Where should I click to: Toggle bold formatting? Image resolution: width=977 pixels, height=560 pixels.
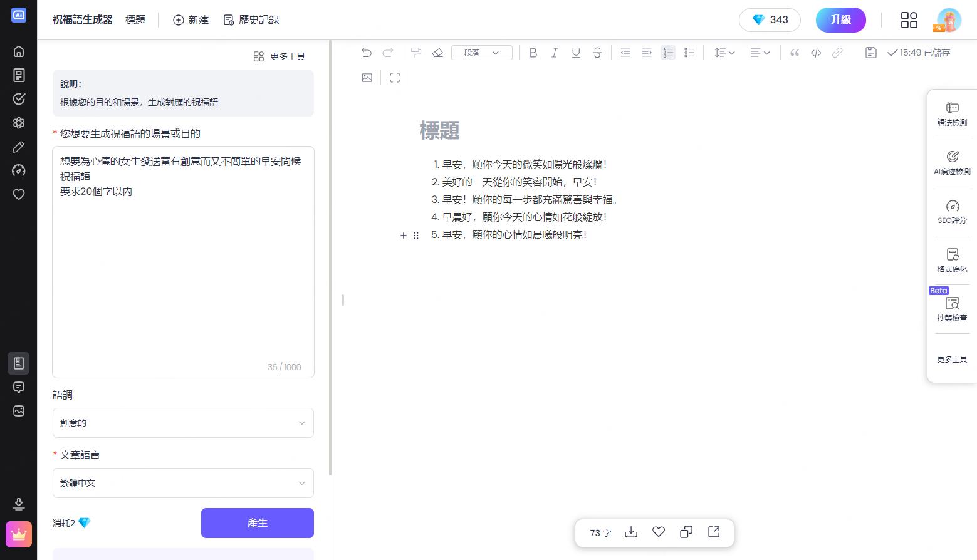point(533,53)
